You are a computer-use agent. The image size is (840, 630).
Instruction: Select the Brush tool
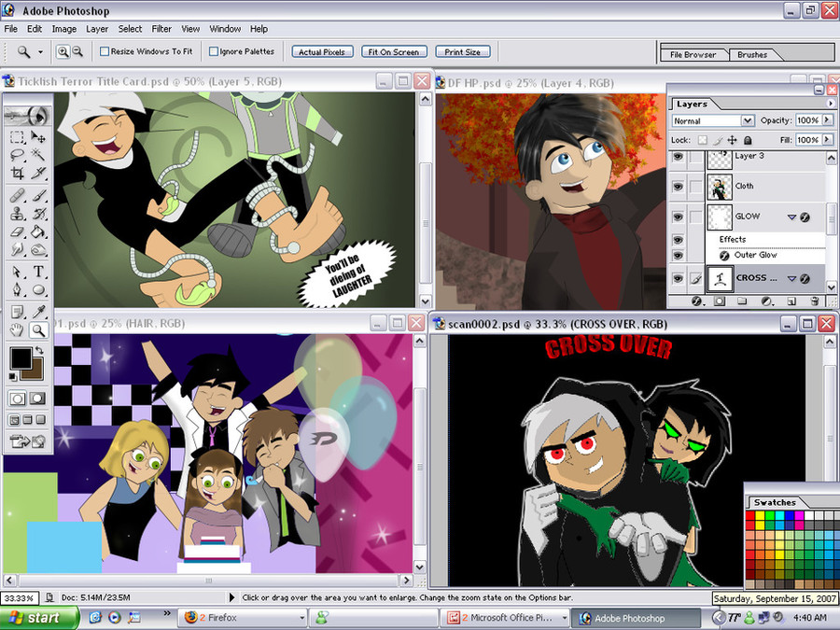click(x=38, y=194)
